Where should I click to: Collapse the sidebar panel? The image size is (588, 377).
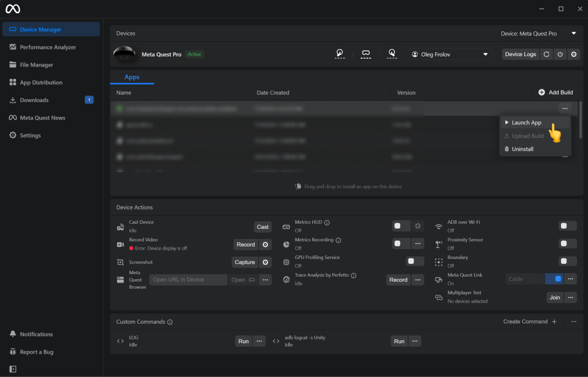(x=13, y=369)
